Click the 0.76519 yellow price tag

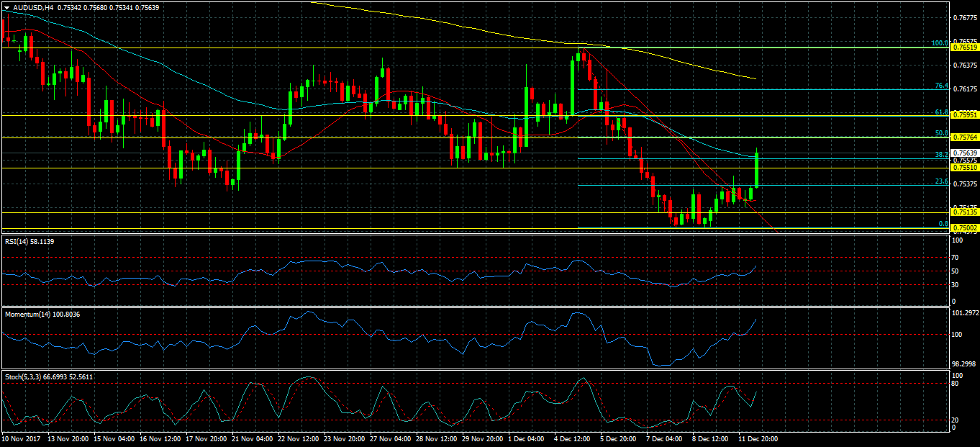pos(964,48)
